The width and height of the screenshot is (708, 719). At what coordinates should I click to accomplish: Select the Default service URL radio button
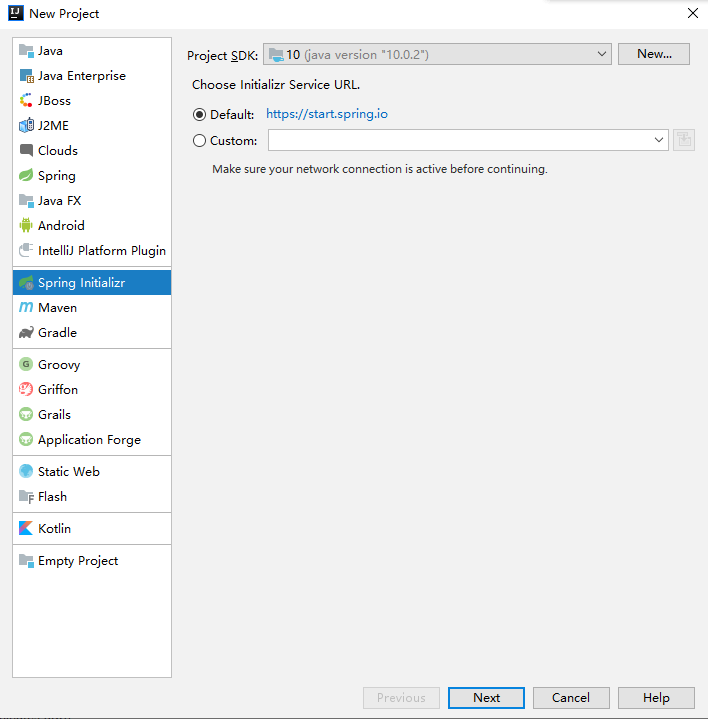click(x=199, y=114)
